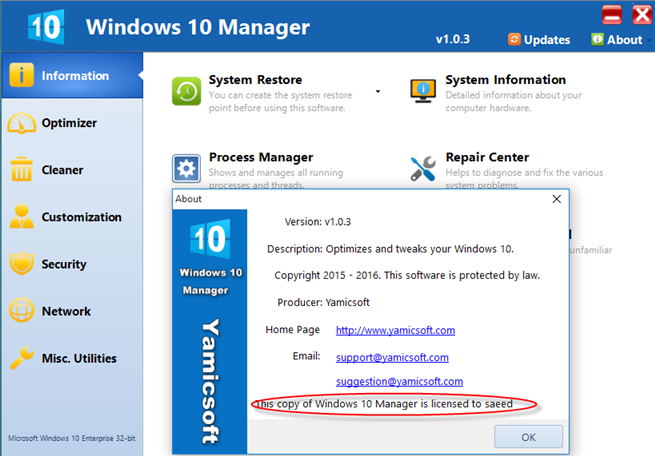This screenshot has height=456, width=655.
Task: Click the Misc. Utilities wrench icon
Action: click(x=22, y=358)
